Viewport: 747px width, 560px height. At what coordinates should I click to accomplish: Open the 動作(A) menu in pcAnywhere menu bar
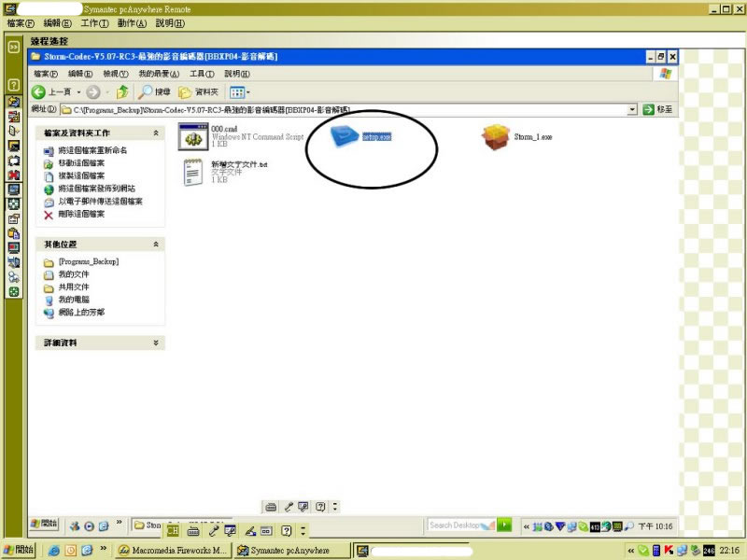pos(132,23)
